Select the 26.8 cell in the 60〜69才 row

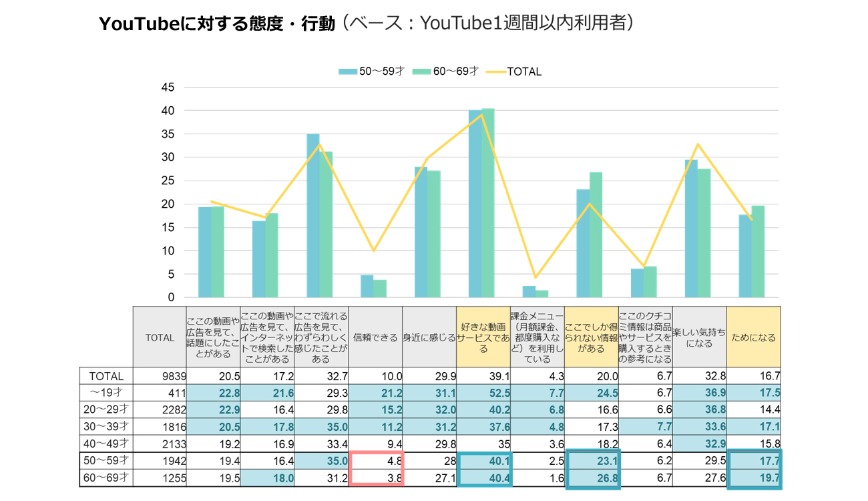tap(592, 478)
